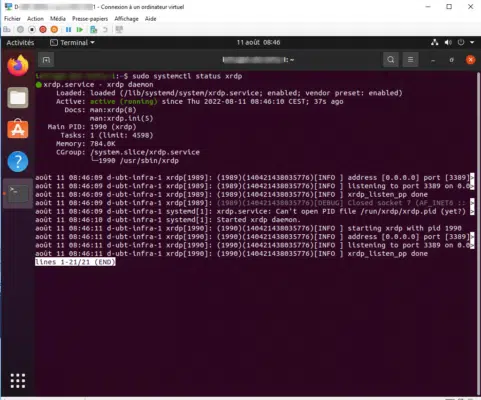Screen dimensions: 481x400
Task: Click the volume icon in the top bar
Action: pyautogui.click(x=448, y=42)
